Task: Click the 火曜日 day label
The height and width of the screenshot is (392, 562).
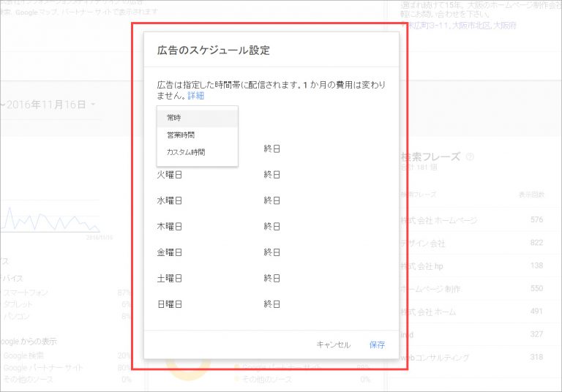Action: point(169,175)
